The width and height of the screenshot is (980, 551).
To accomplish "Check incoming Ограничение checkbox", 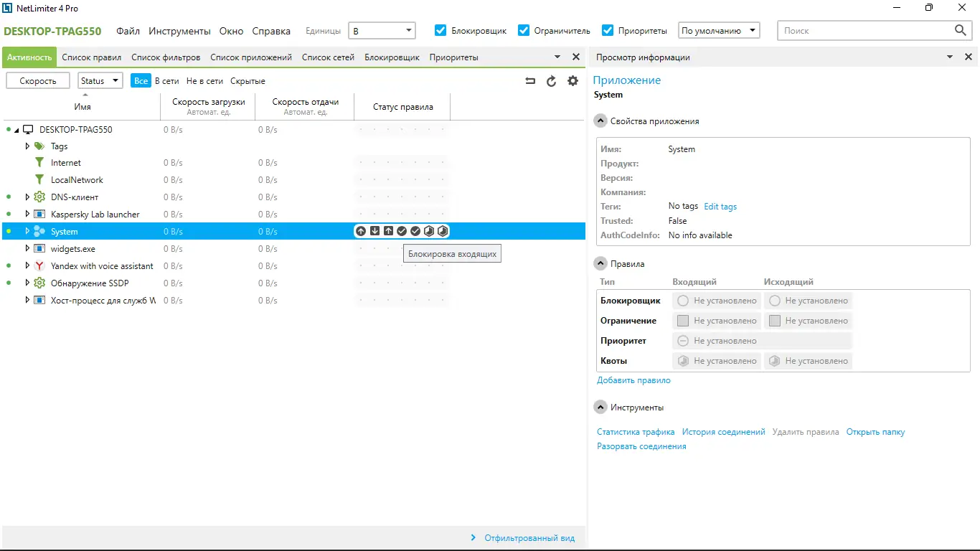I will tap(683, 321).
